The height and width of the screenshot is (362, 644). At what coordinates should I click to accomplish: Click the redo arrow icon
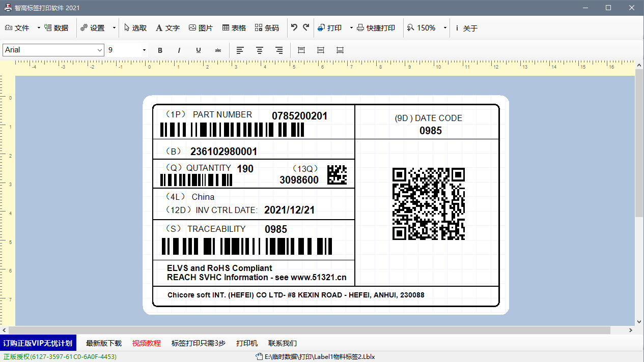(x=306, y=28)
